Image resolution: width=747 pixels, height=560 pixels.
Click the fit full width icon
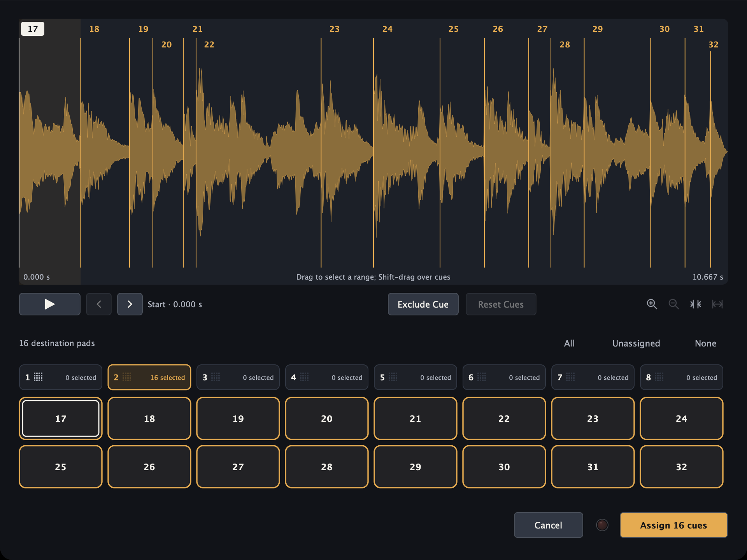point(717,304)
